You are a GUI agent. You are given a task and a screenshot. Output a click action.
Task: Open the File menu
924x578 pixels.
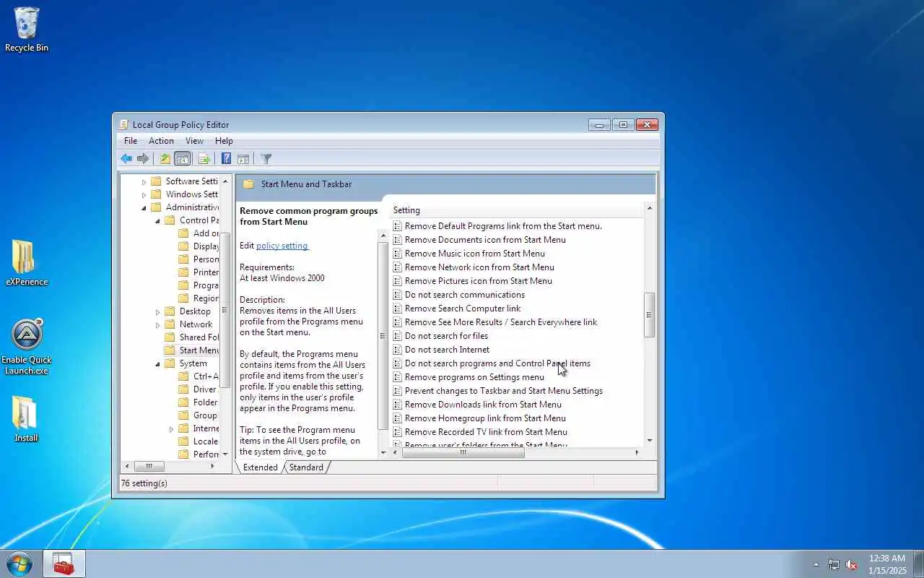click(131, 141)
